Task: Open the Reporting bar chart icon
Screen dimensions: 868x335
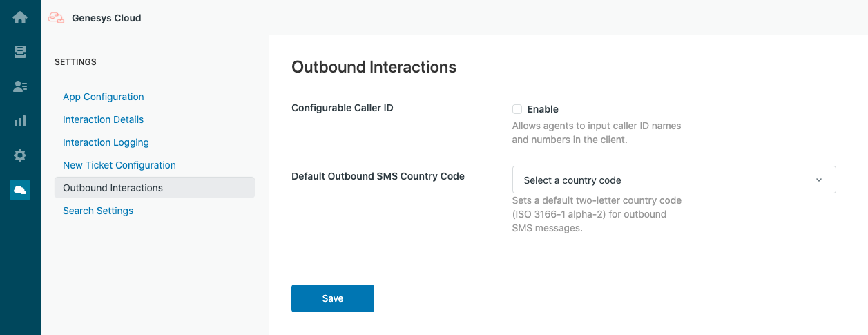Action: coord(20,121)
